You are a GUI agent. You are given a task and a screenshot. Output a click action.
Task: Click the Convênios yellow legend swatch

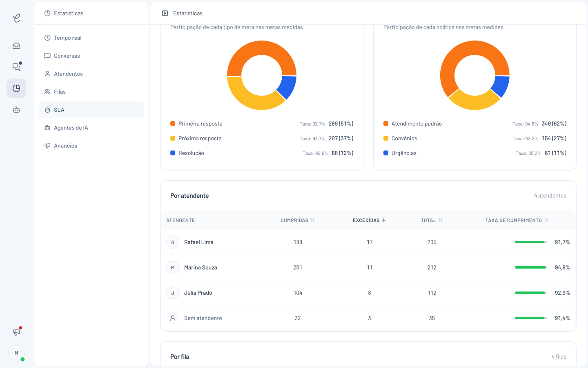click(386, 138)
